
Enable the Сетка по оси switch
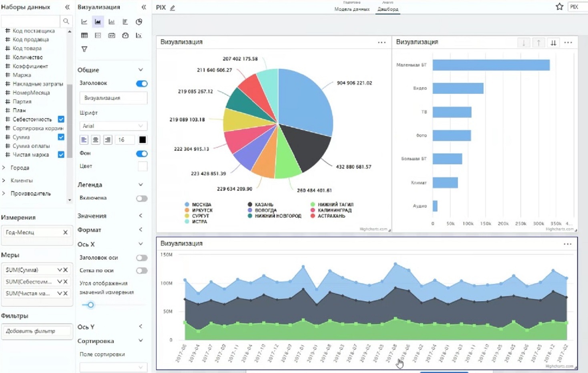(142, 270)
